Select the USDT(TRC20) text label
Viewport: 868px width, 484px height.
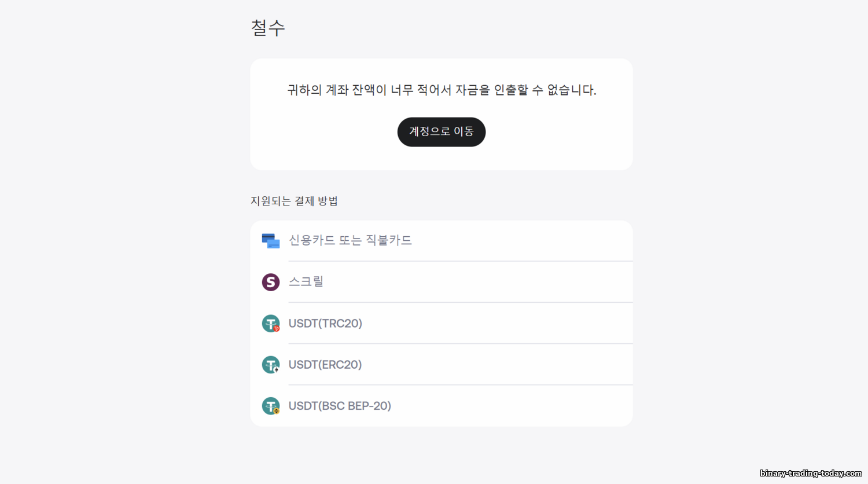pyautogui.click(x=325, y=323)
